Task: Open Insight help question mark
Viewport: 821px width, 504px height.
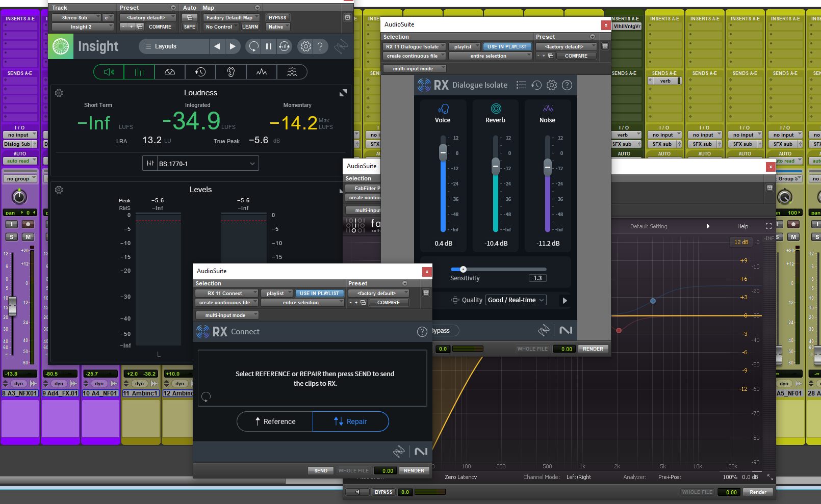Action: [x=320, y=46]
